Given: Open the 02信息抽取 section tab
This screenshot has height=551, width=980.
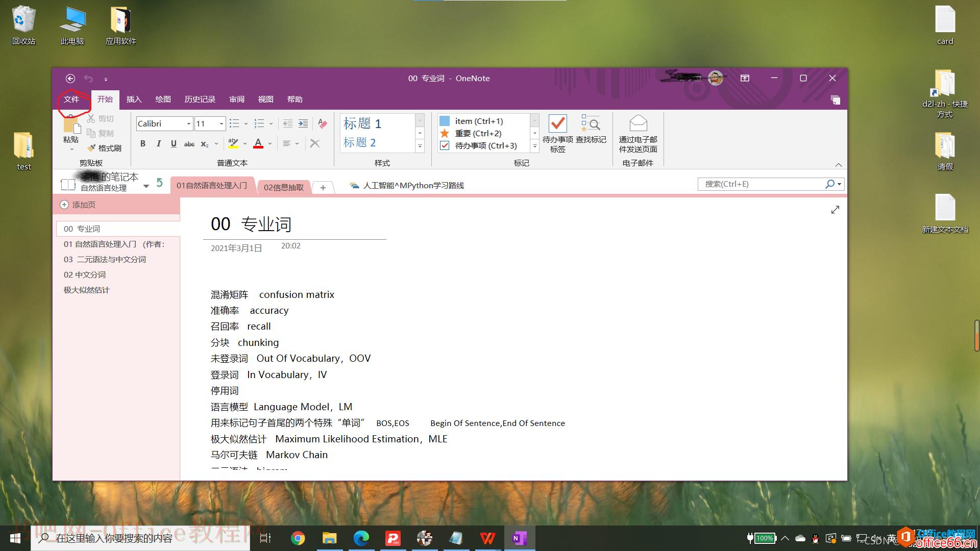Looking at the screenshot, I should click(x=284, y=187).
